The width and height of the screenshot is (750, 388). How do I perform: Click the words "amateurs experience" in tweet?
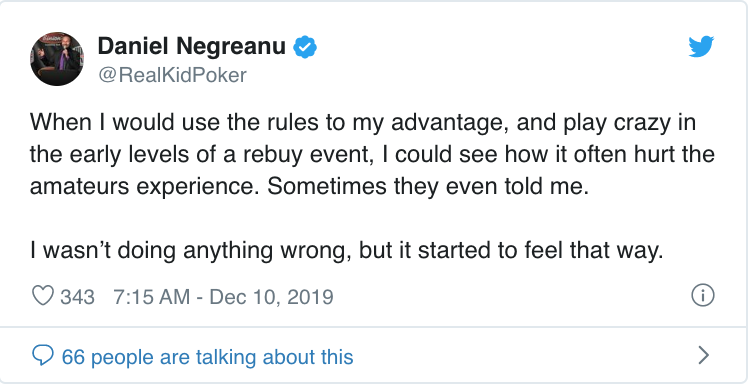tap(146, 188)
